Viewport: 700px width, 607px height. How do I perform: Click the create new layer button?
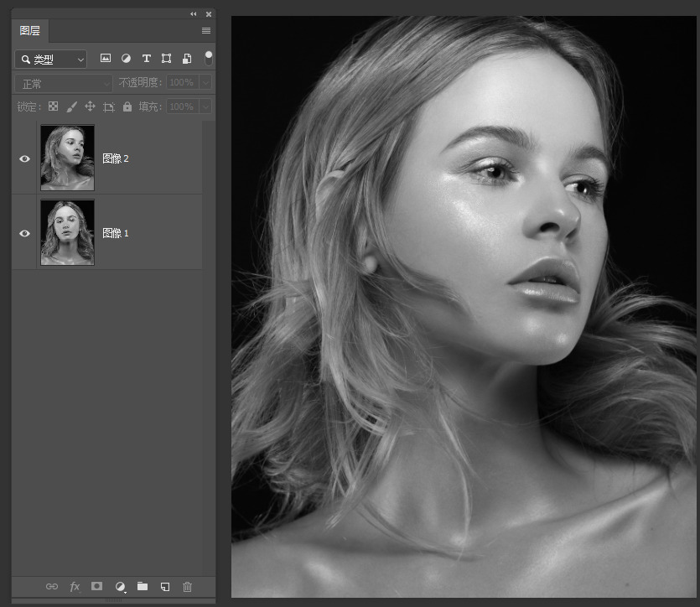pyautogui.click(x=165, y=587)
